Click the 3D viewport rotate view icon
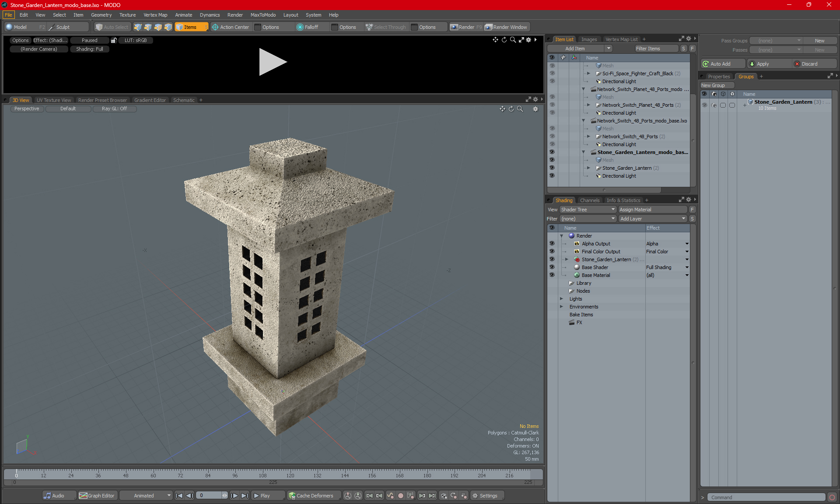The width and height of the screenshot is (840, 504). tap(511, 109)
